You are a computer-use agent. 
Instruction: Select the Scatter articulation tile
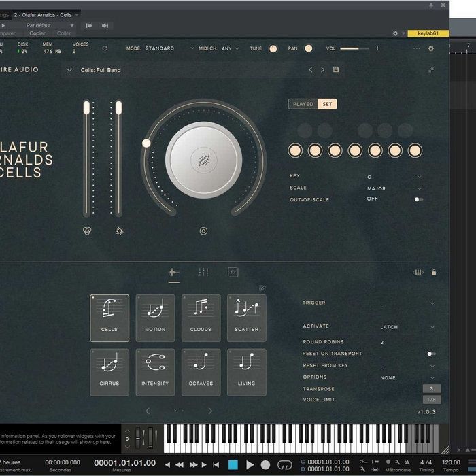[x=246, y=318]
